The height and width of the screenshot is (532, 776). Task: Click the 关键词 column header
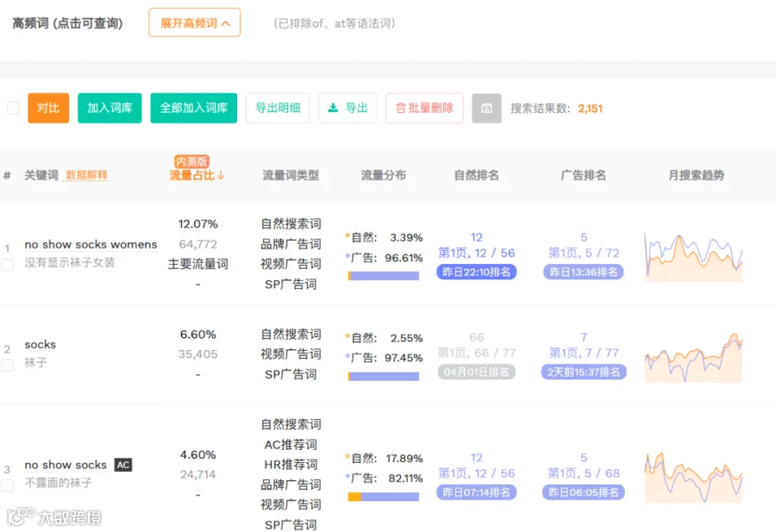[41, 175]
